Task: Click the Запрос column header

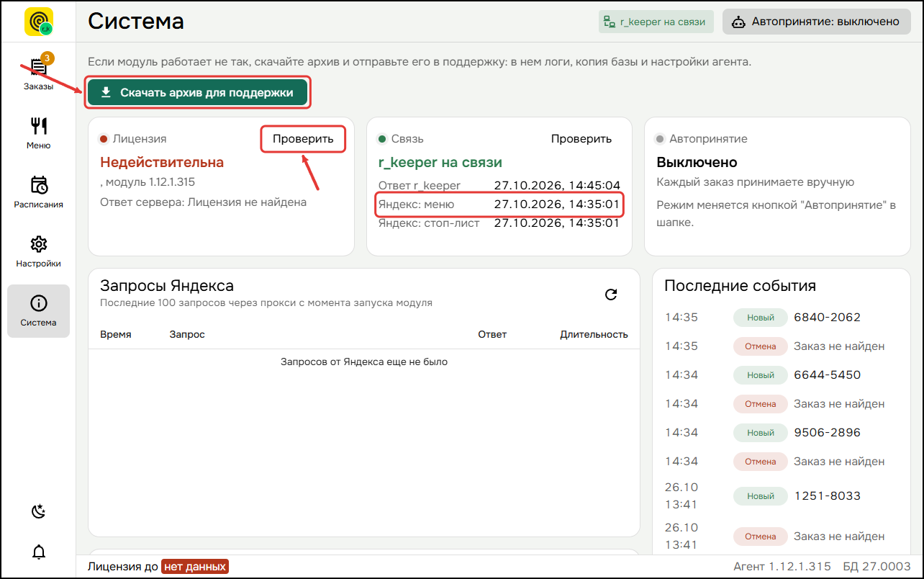Action: (x=187, y=334)
